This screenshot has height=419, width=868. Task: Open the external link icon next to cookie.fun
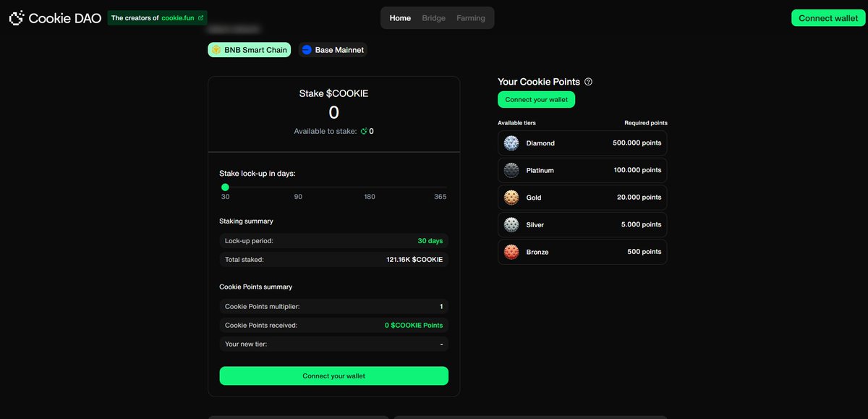point(200,18)
